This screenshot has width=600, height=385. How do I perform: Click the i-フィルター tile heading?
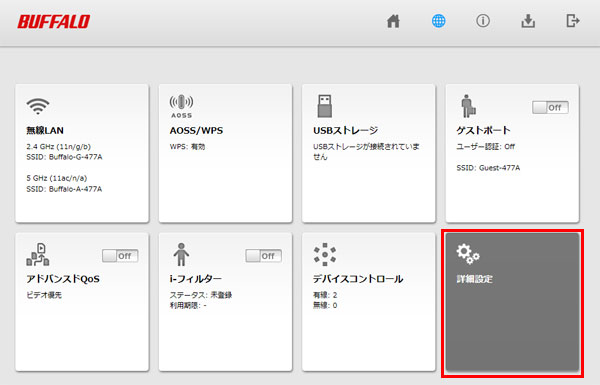coord(196,279)
